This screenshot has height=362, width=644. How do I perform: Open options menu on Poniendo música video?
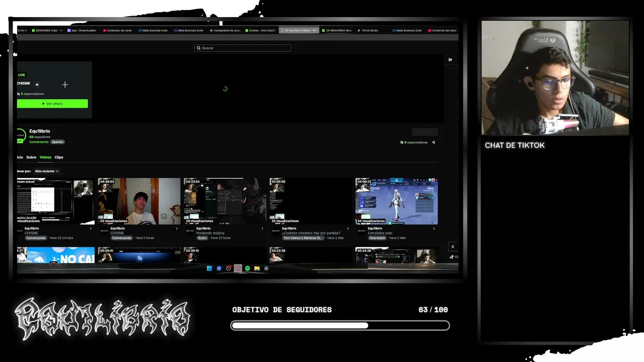point(262,229)
